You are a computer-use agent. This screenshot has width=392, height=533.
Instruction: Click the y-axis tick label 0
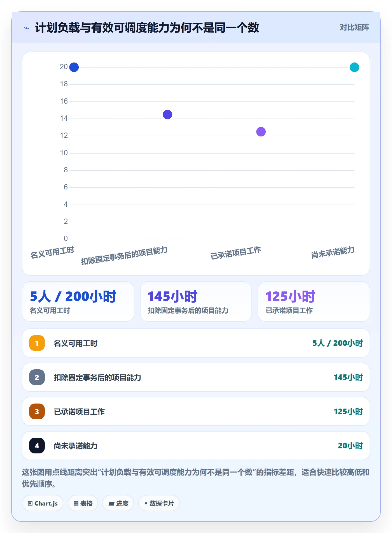(x=66, y=238)
